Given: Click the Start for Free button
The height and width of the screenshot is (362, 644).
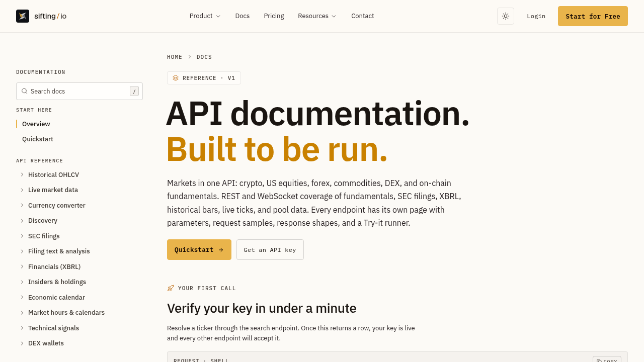Looking at the screenshot, I should point(593,16).
